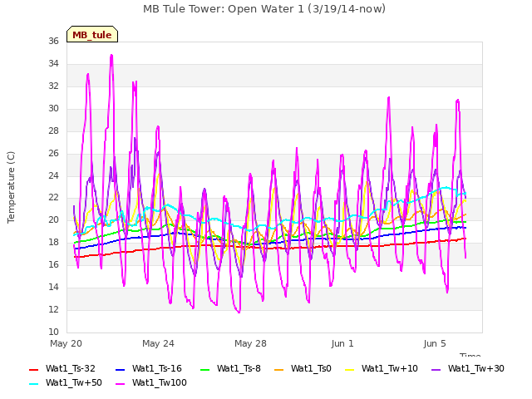
Task: Click the chart title MB Tule Tower
Action: point(264,9)
